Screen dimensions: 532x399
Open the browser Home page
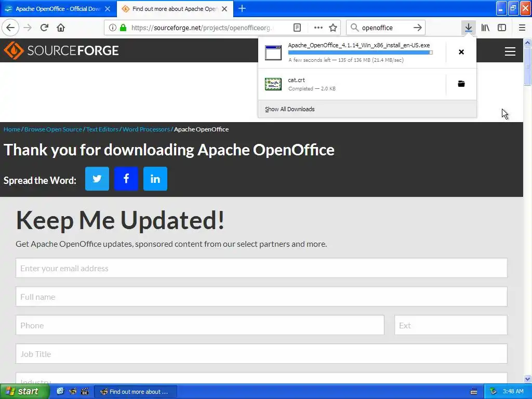(61, 28)
